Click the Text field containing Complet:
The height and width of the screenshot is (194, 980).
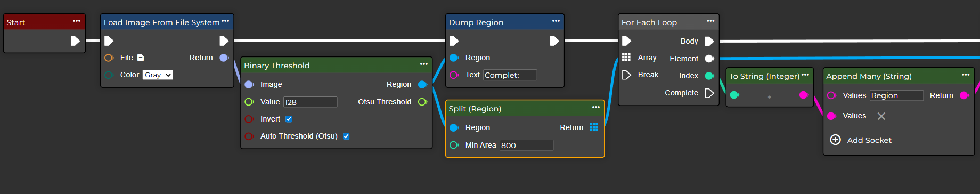[510, 75]
